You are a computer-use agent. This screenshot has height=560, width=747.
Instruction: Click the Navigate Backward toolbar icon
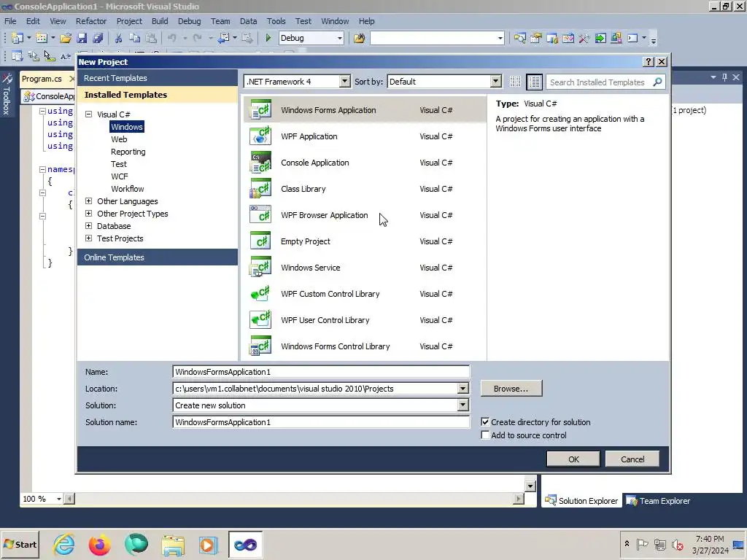[x=223, y=38]
